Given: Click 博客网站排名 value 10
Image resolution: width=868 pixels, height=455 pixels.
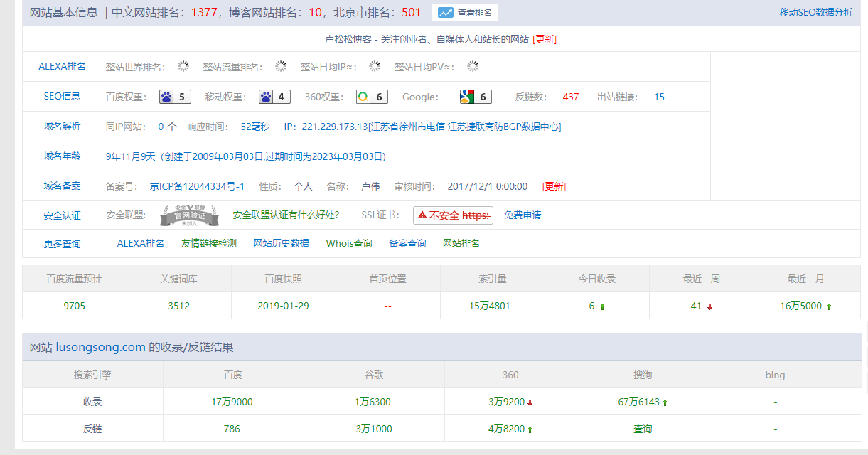Looking at the screenshot, I should [316, 12].
